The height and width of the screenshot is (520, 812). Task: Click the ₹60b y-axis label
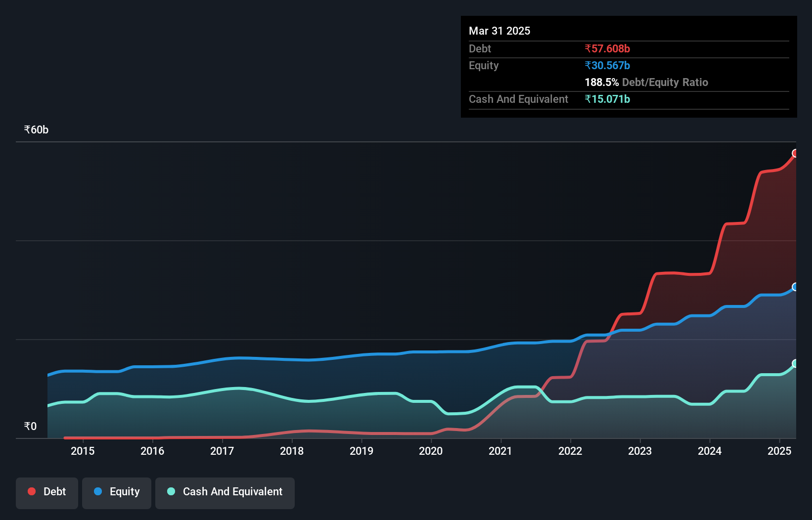point(36,130)
